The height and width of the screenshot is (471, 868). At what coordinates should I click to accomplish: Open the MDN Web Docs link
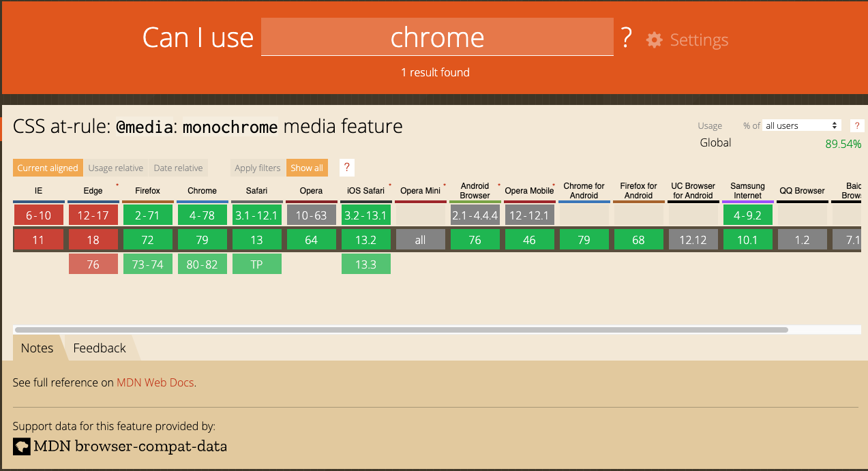(155, 382)
